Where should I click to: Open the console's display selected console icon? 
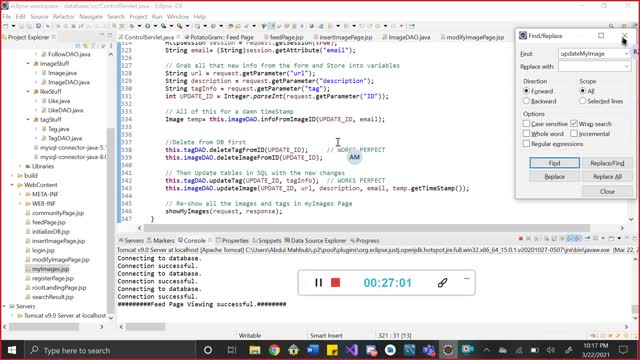click(596, 238)
